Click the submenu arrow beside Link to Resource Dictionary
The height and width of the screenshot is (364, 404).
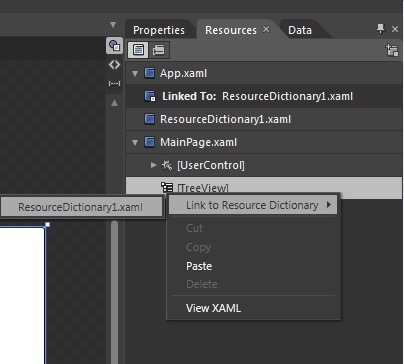pos(329,205)
